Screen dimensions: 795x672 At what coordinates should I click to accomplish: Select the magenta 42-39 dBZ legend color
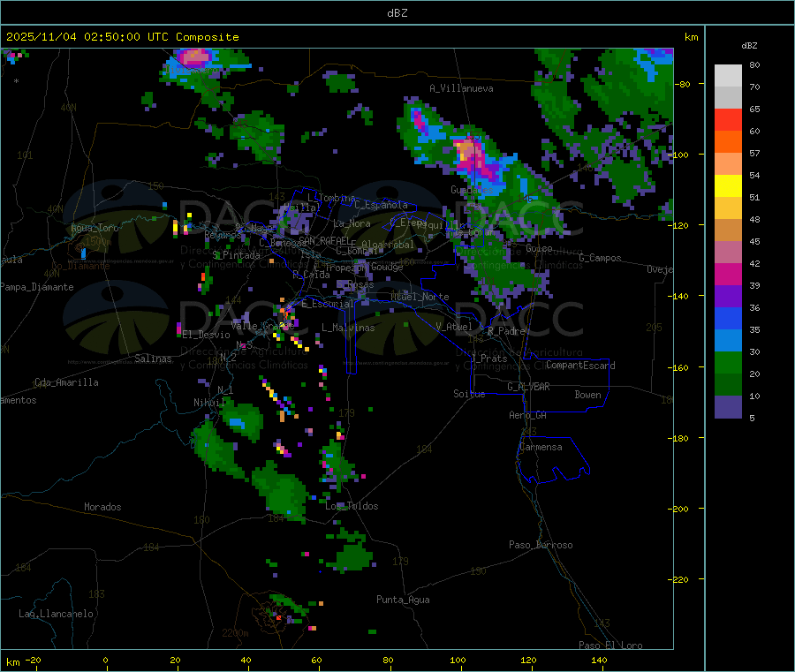click(x=728, y=274)
